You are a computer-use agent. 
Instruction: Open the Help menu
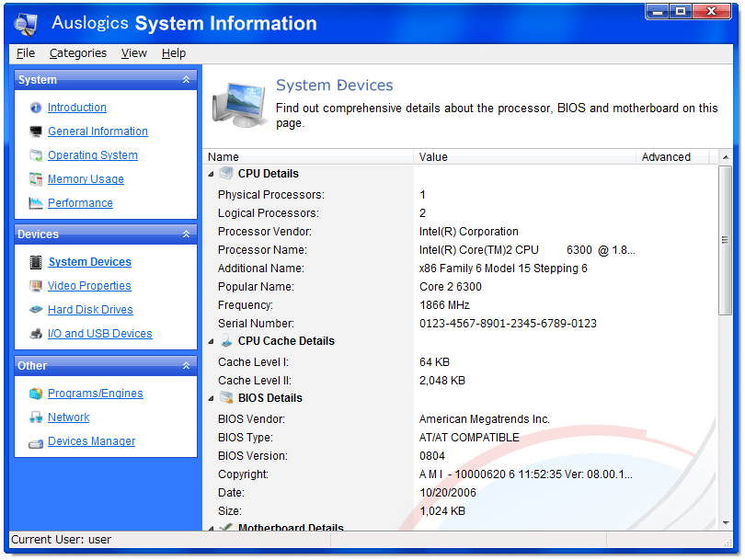click(174, 53)
